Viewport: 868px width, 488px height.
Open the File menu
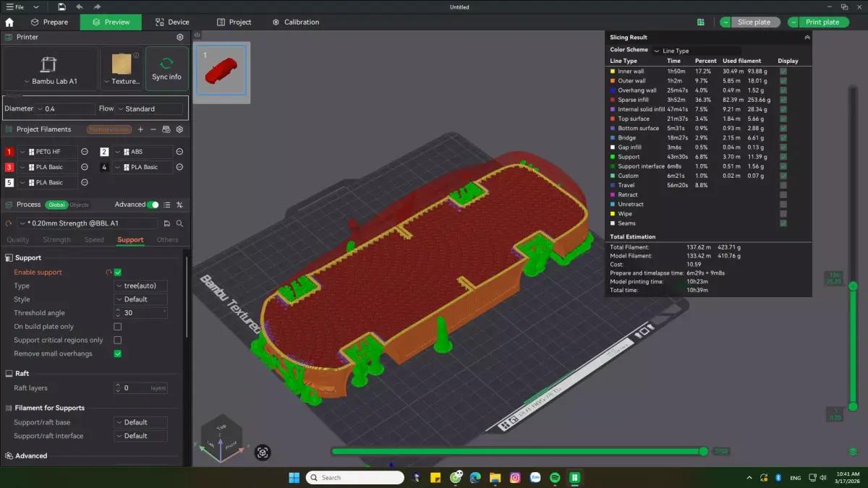15,7
